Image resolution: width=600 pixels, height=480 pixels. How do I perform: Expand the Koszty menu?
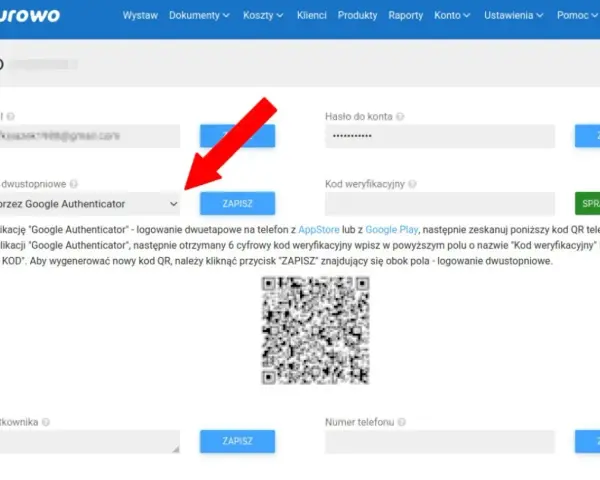tap(263, 15)
